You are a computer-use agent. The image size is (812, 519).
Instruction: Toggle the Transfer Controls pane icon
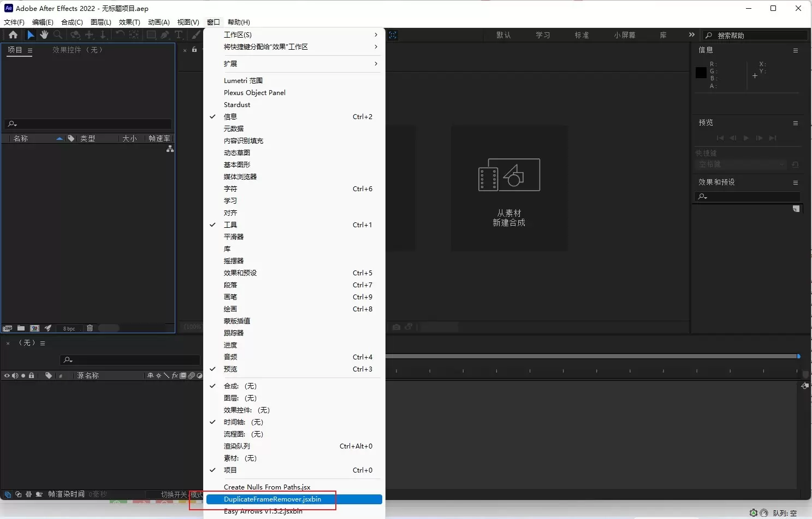coord(18,494)
